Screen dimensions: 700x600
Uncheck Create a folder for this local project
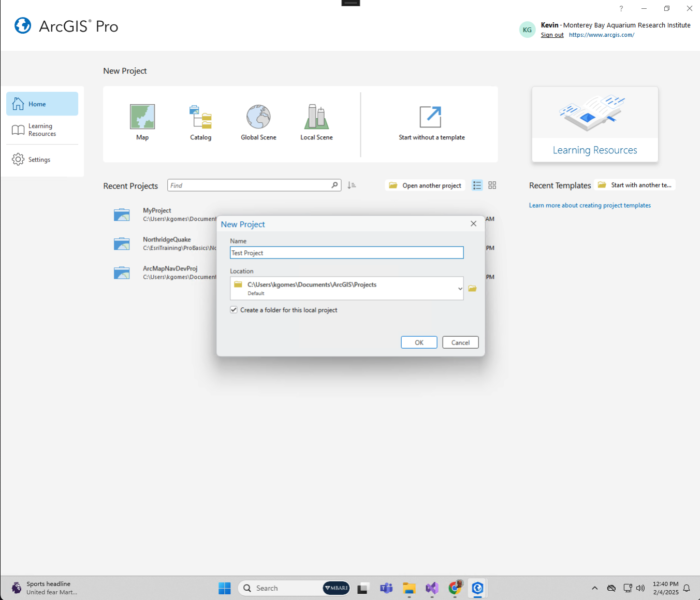(x=234, y=310)
